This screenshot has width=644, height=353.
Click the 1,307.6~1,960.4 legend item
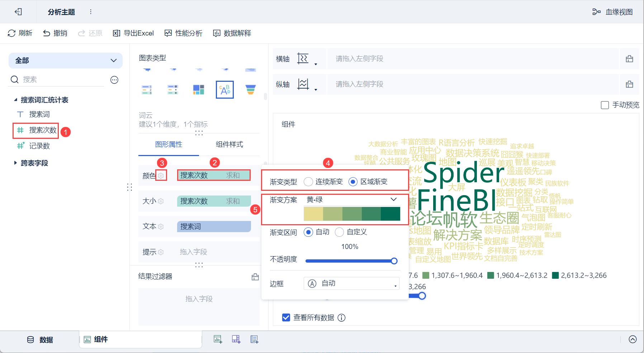(453, 276)
